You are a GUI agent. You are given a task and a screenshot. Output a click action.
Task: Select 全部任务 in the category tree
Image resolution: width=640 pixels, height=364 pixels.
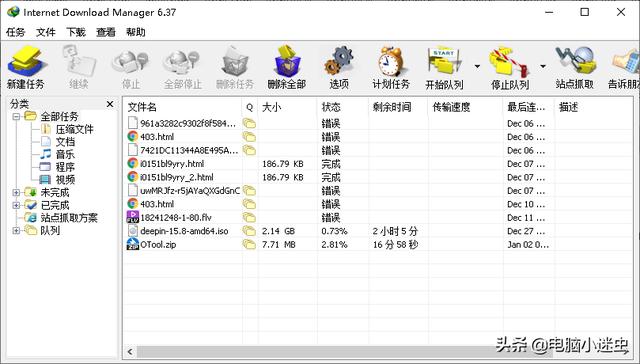(x=59, y=117)
